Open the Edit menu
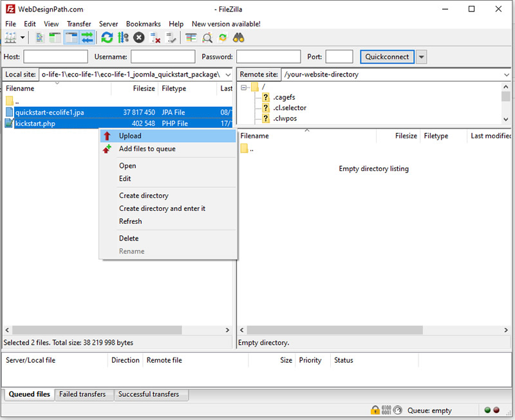Screen dimensions: 515x420 (30, 24)
